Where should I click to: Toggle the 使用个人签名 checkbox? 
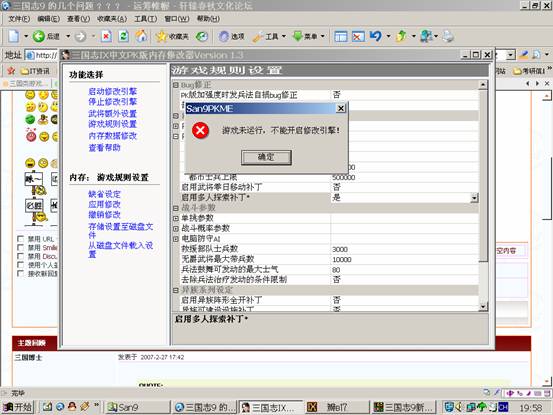coord(20,265)
